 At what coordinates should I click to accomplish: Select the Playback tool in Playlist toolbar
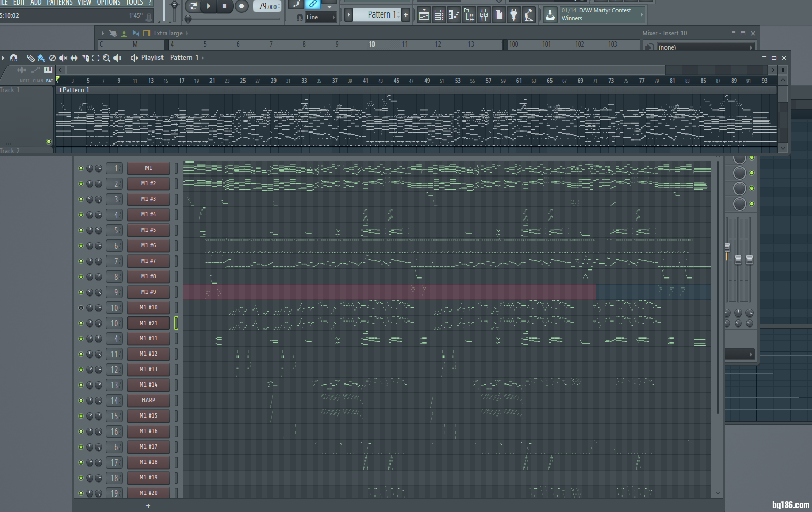tap(118, 58)
